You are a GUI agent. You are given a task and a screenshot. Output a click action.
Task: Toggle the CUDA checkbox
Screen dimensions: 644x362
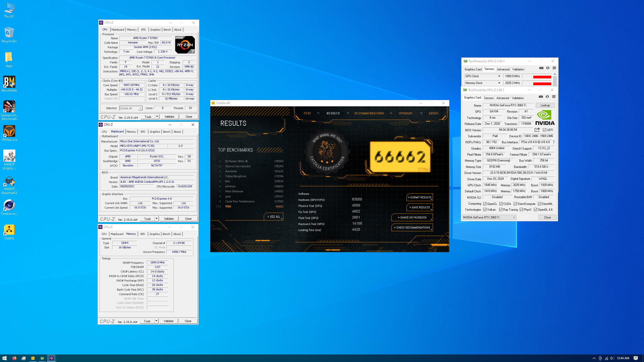click(x=501, y=204)
